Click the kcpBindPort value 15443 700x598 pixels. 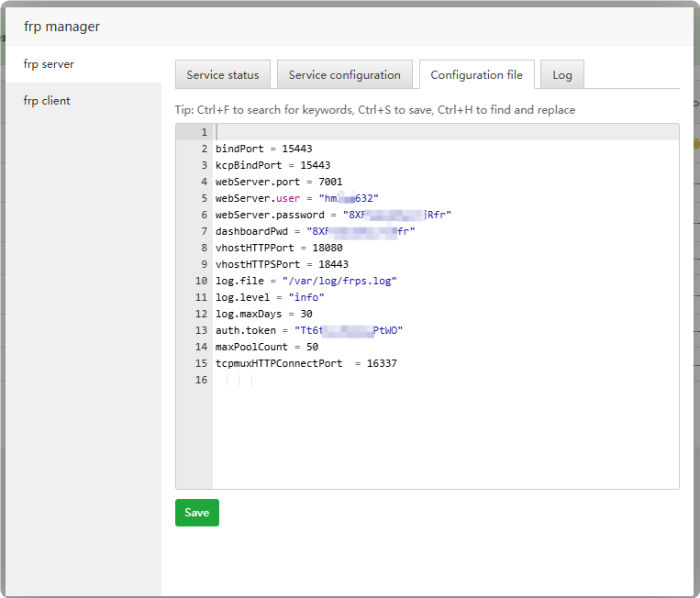coord(315,165)
